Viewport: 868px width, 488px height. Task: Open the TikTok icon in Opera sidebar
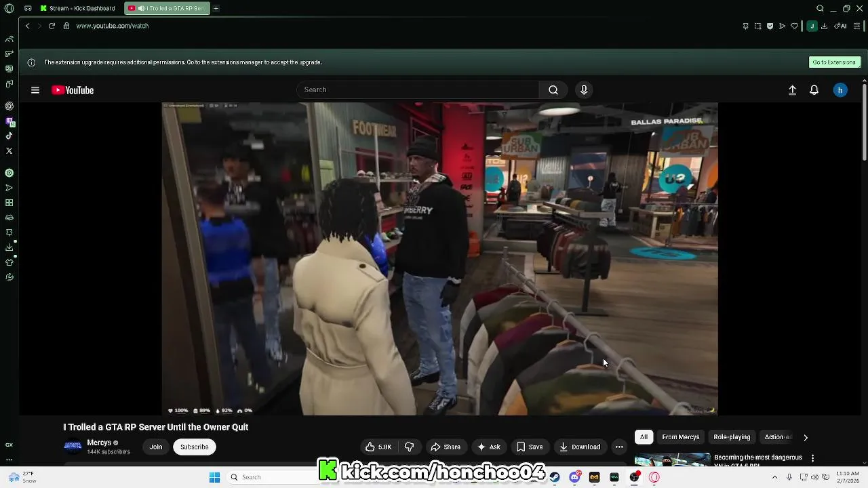[x=9, y=136]
